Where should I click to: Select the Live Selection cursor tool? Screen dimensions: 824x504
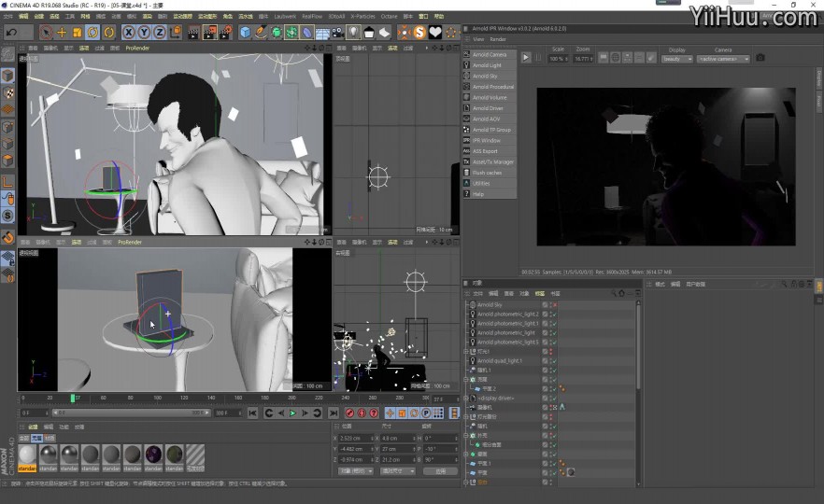coord(47,33)
